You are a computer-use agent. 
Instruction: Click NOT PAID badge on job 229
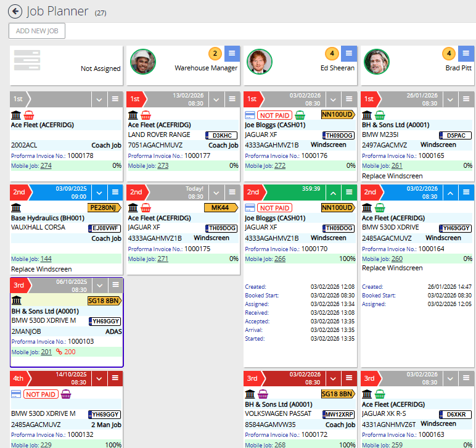click(x=41, y=394)
